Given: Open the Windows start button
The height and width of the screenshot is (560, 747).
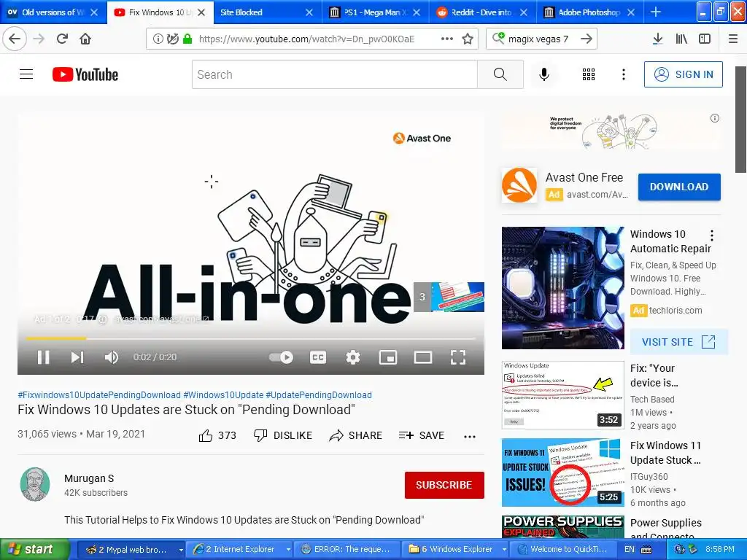Looking at the screenshot, I should click(34, 550).
